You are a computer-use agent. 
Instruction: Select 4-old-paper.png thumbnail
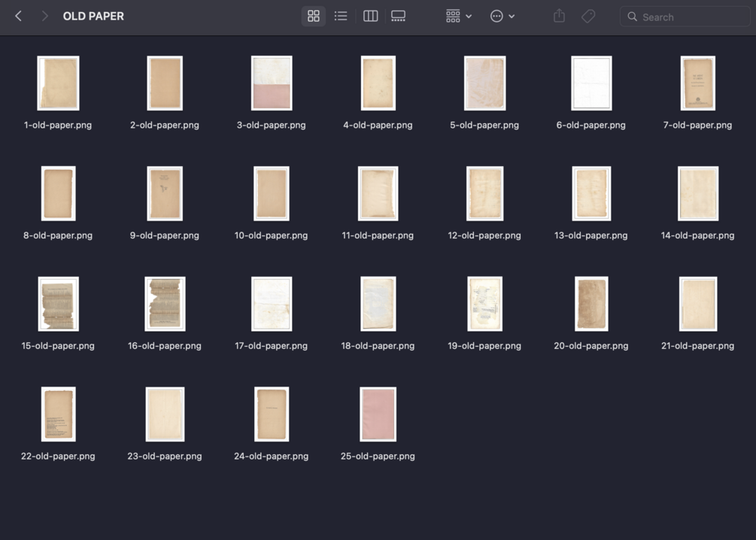(x=378, y=83)
